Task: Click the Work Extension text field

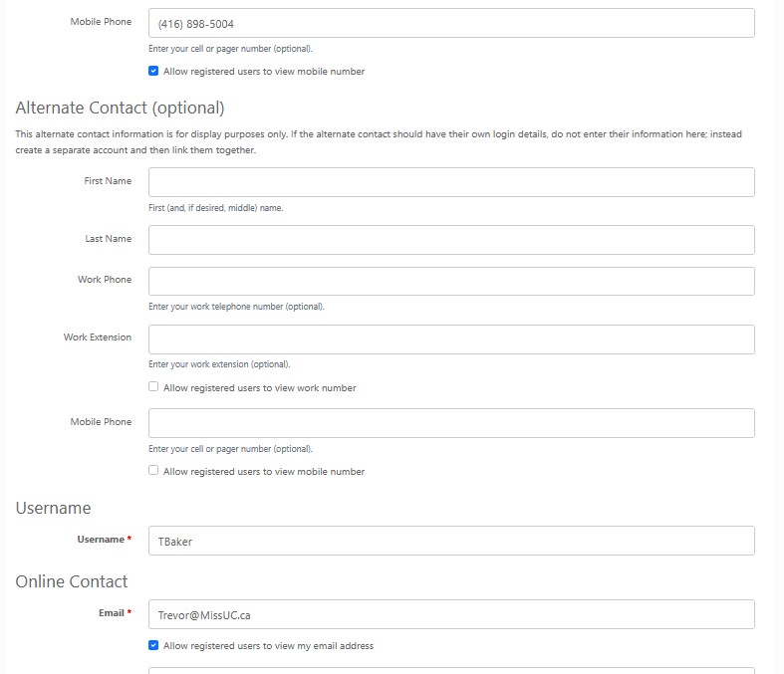Action: click(450, 338)
